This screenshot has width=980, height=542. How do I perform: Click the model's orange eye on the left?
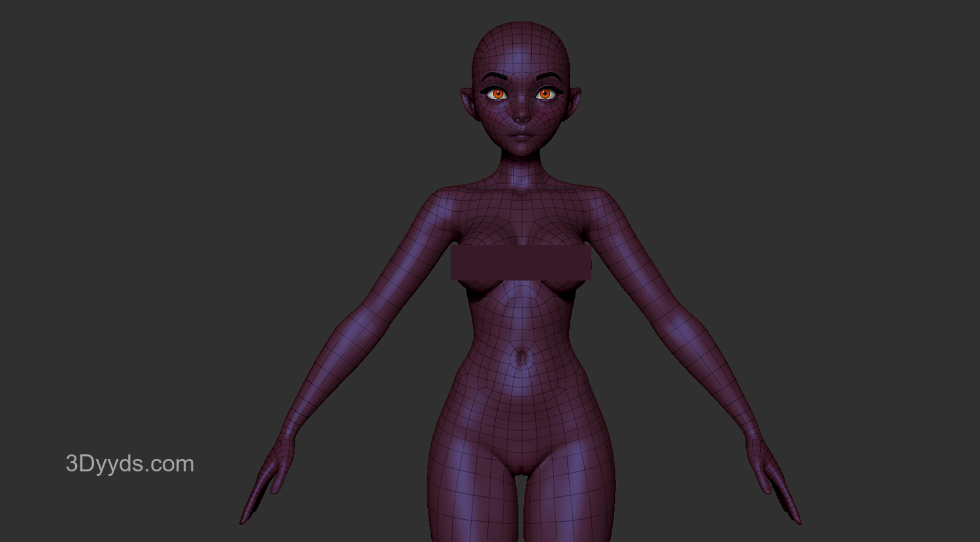click(x=498, y=94)
